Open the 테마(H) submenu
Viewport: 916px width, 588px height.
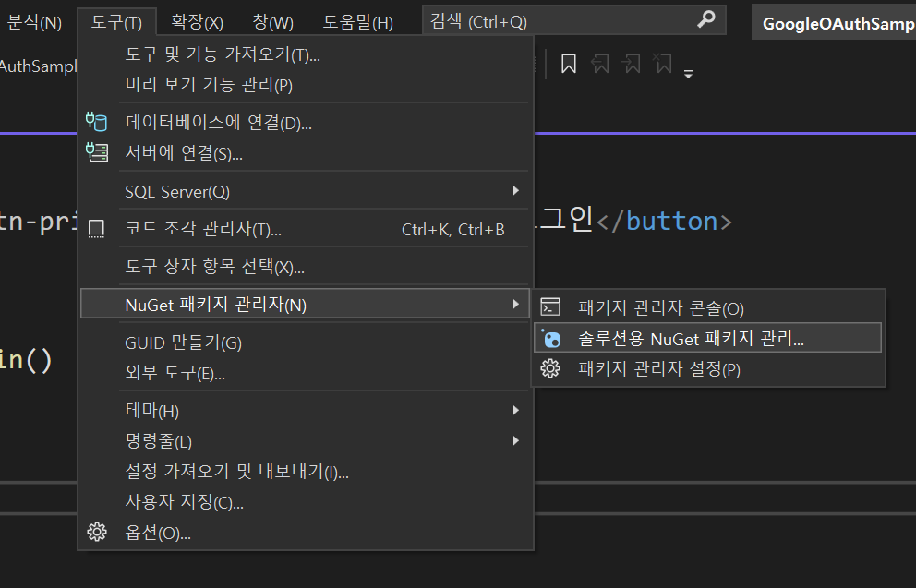[x=305, y=411]
